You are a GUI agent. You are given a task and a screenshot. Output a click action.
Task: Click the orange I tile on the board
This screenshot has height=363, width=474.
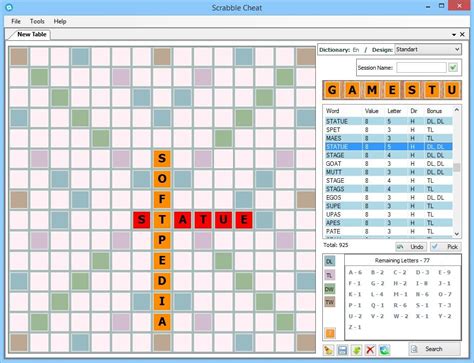click(162, 301)
